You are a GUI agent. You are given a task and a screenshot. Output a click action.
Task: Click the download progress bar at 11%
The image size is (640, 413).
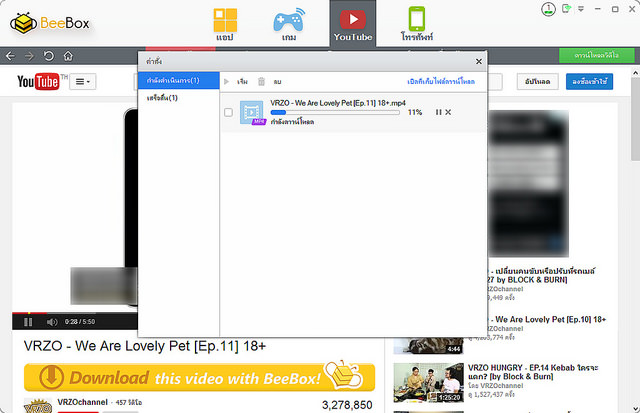coord(335,112)
